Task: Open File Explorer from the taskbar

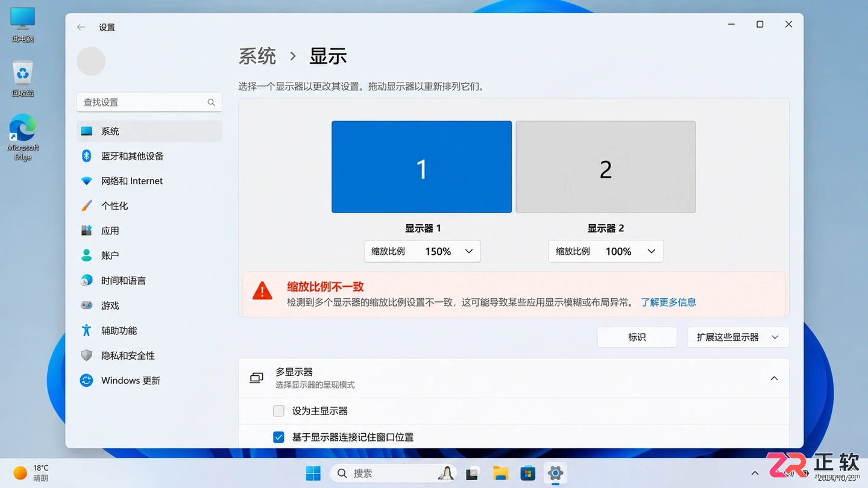Action: 500,474
